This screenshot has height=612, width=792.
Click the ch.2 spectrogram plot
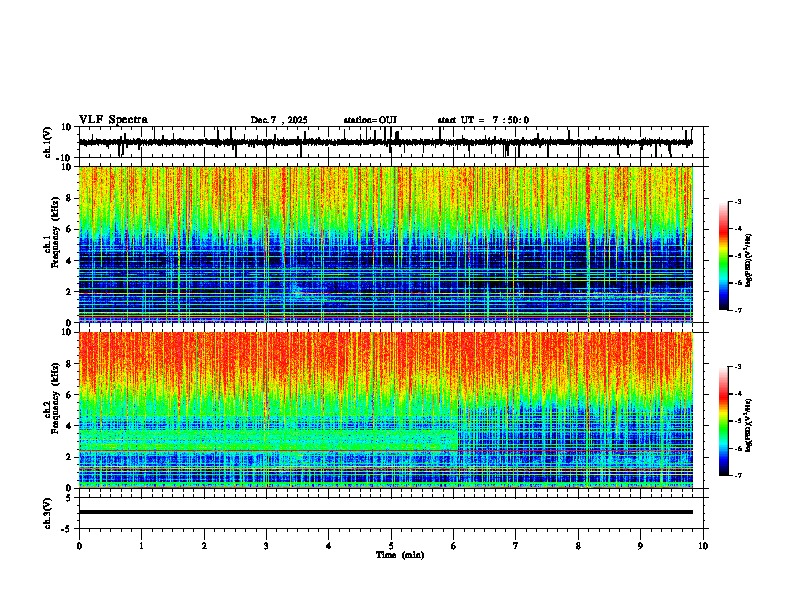(385, 410)
